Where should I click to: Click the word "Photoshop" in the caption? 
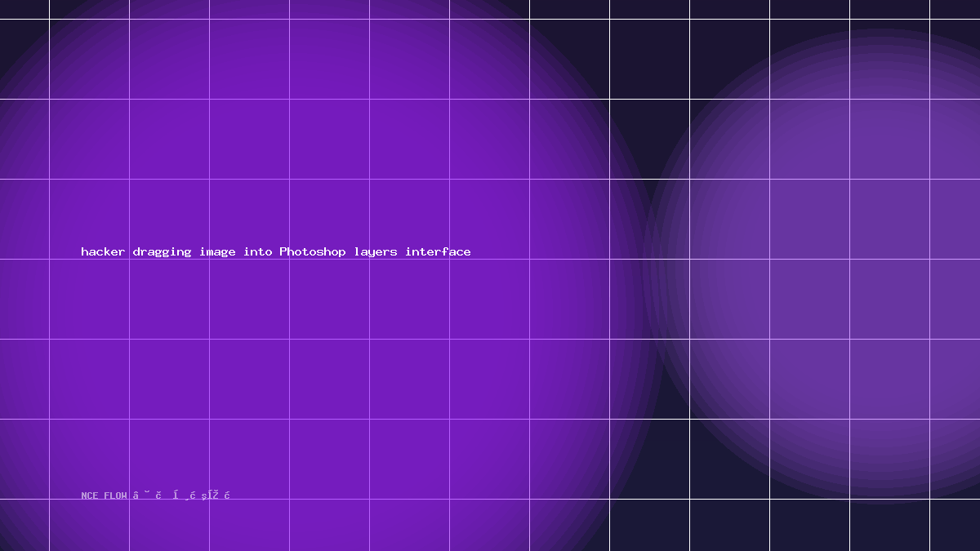click(313, 251)
